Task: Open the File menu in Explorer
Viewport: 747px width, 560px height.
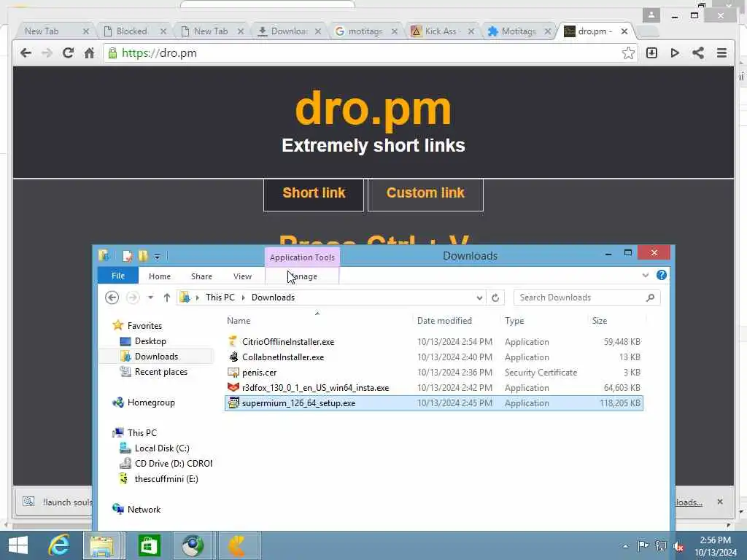Action: click(117, 276)
